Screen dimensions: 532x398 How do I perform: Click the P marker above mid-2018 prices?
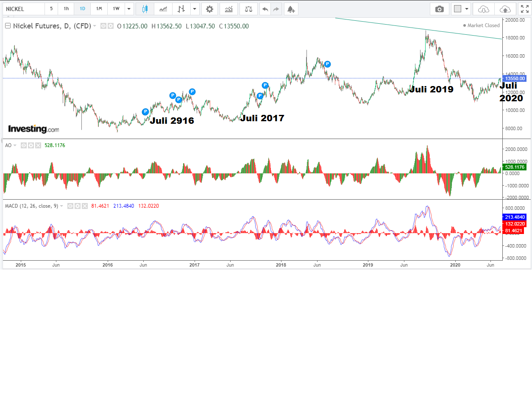327,64
